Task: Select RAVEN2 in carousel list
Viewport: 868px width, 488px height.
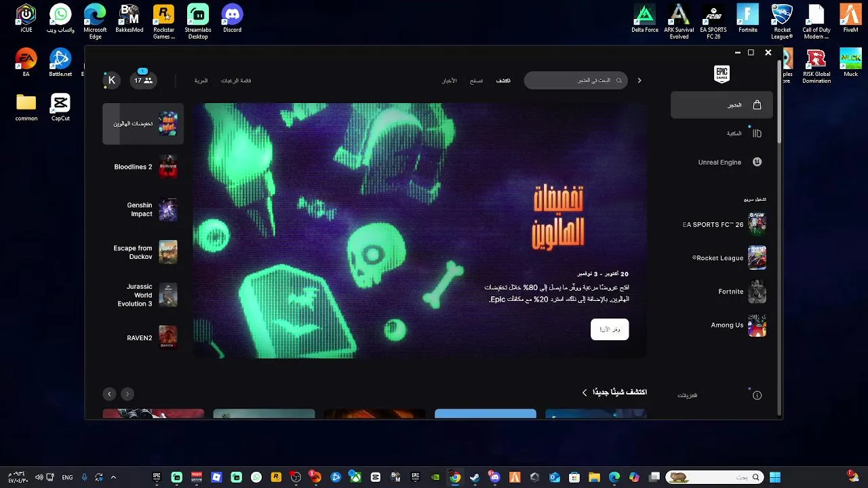Action: pos(143,338)
